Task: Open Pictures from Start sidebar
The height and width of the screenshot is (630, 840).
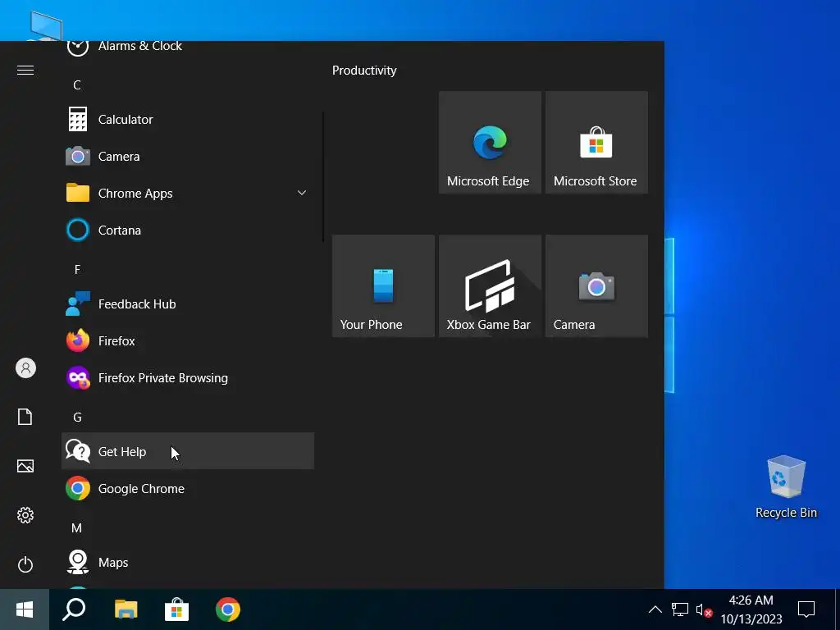Action: [x=25, y=466]
